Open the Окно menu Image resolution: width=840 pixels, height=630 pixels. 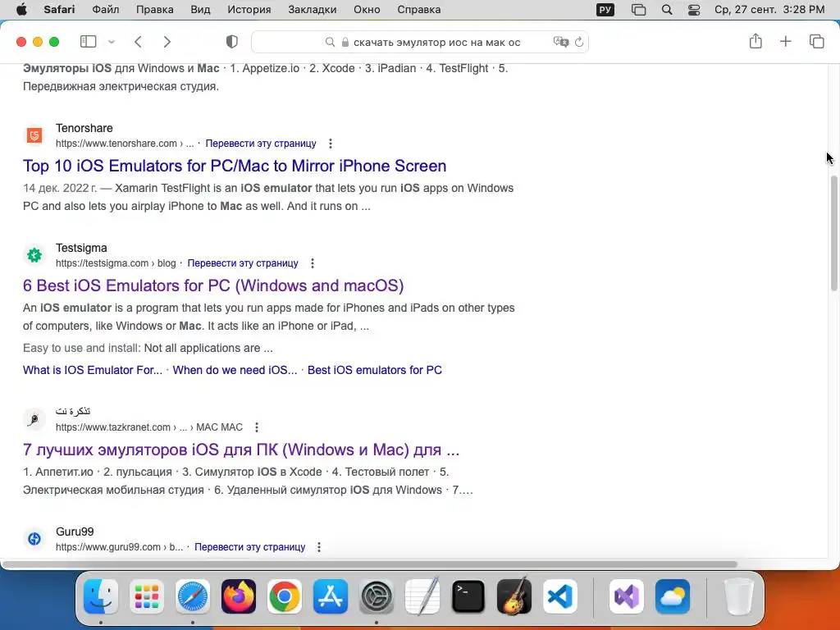367,10
